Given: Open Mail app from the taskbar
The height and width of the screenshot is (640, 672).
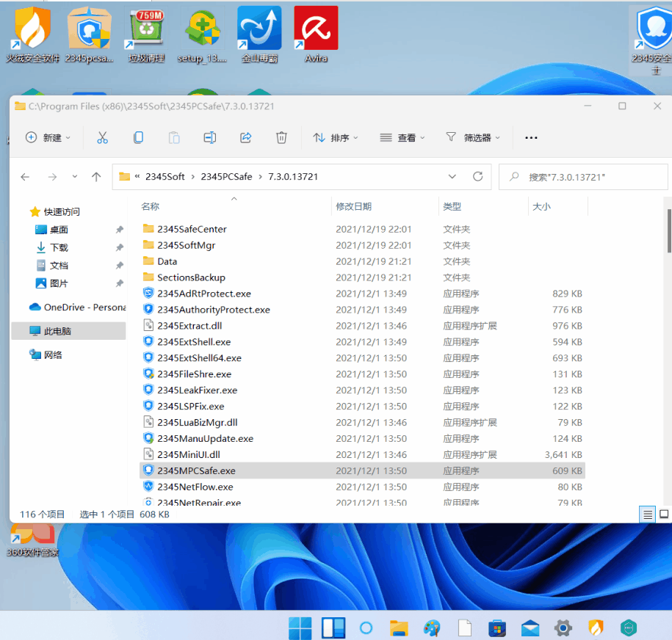Looking at the screenshot, I should point(530,628).
